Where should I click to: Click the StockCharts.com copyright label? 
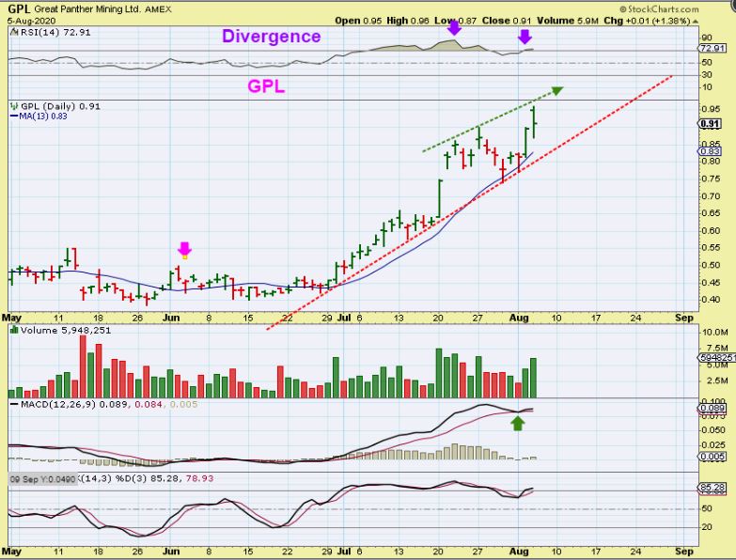659,8
